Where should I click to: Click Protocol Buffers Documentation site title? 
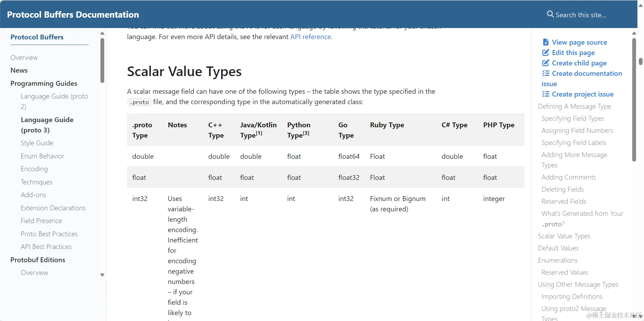(73, 15)
